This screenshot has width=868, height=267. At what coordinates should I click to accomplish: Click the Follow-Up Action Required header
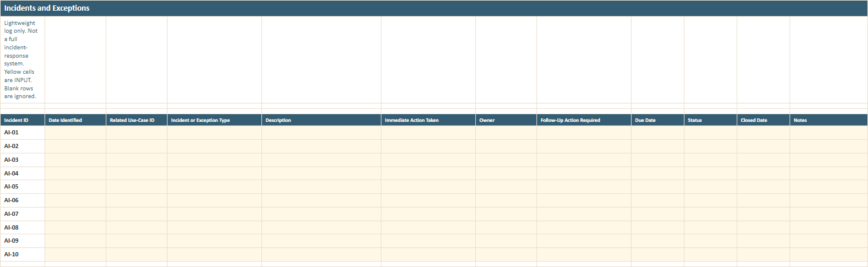[584, 120]
